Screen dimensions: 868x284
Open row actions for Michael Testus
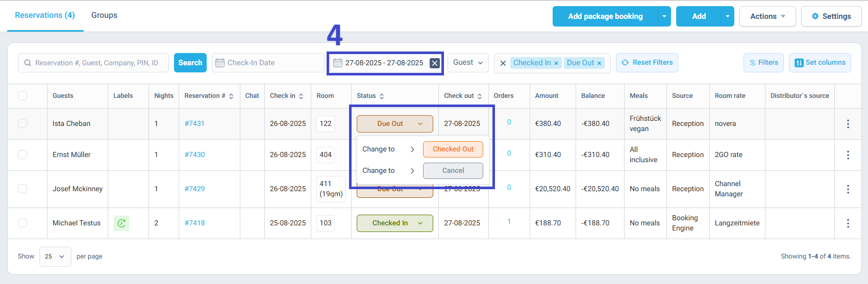(848, 223)
